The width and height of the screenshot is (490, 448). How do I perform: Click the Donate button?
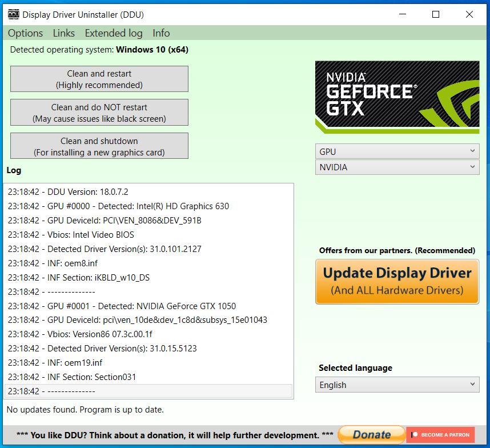(x=372, y=434)
